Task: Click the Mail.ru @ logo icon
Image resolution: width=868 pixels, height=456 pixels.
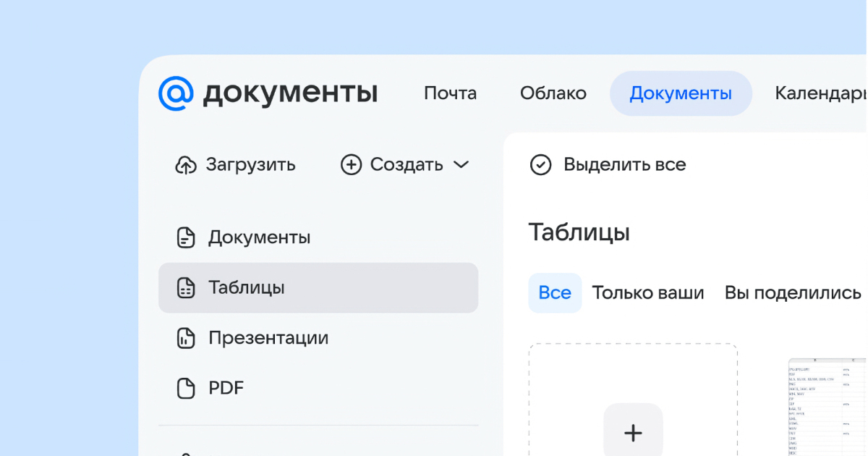Action: point(176,93)
